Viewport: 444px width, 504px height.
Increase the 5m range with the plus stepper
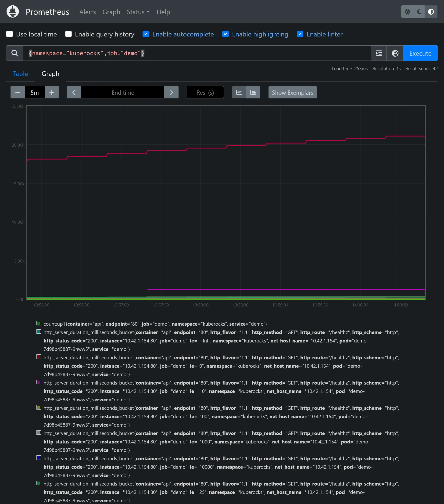click(x=52, y=92)
